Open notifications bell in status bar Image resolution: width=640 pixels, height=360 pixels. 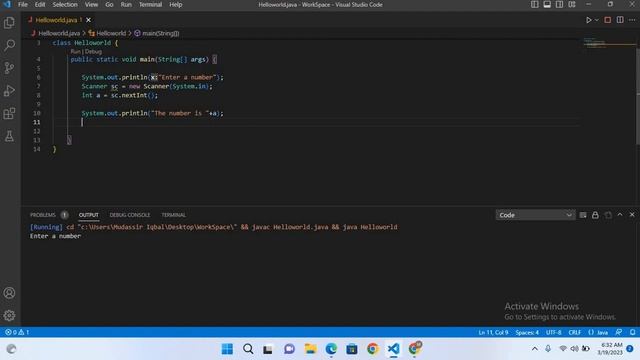(x=632, y=332)
